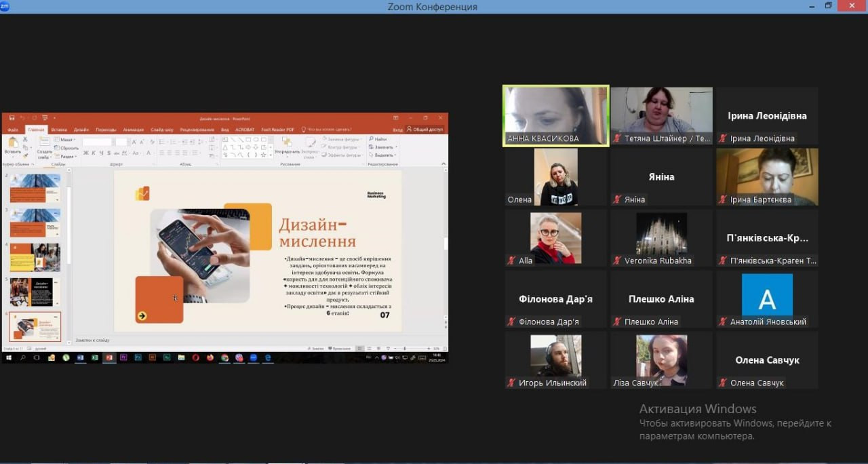Open the Файл tab
This screenshot has width=868, height=464.
click(x=13, y=130)
